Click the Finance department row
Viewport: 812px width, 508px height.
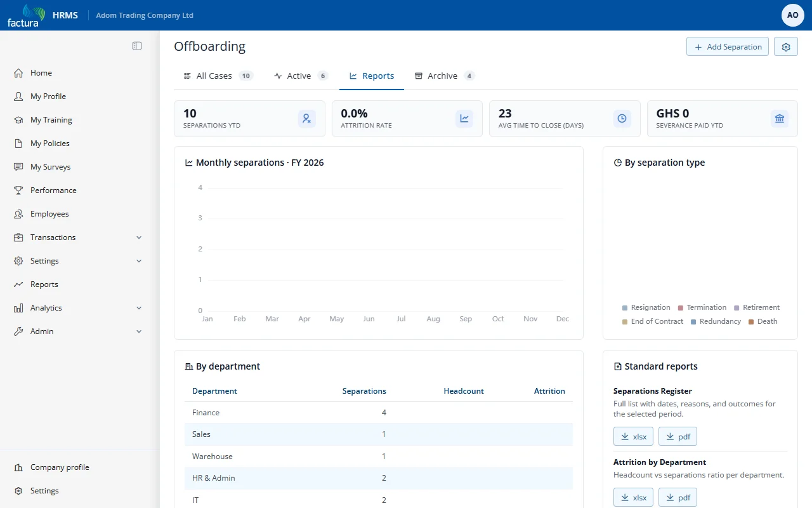tap(378, 413)
